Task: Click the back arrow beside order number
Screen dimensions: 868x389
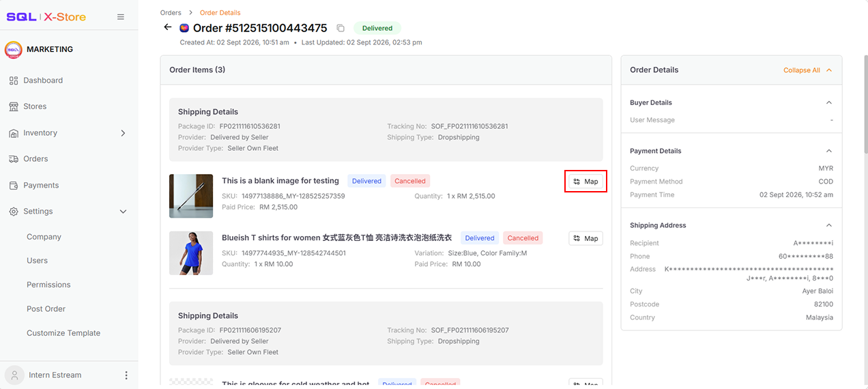Action: tap(168, 27)
